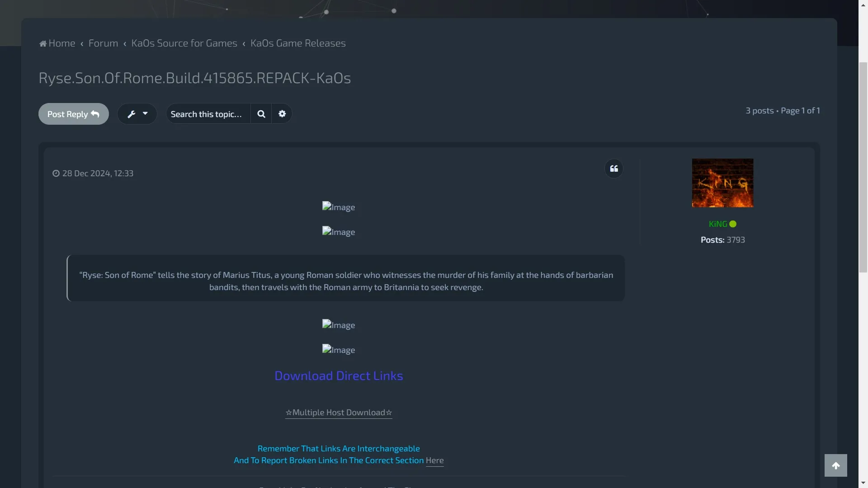Open KiNG's fire avatar image

click(722, 183)
